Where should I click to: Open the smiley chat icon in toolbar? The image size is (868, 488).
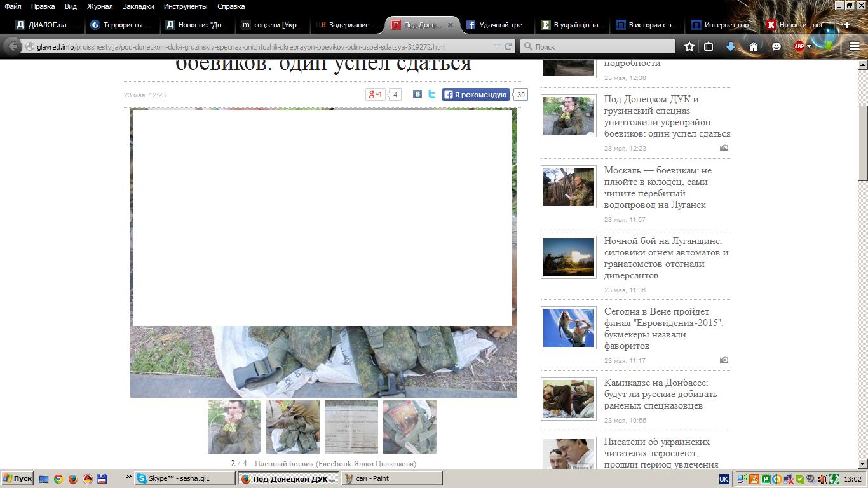(776, 46)
